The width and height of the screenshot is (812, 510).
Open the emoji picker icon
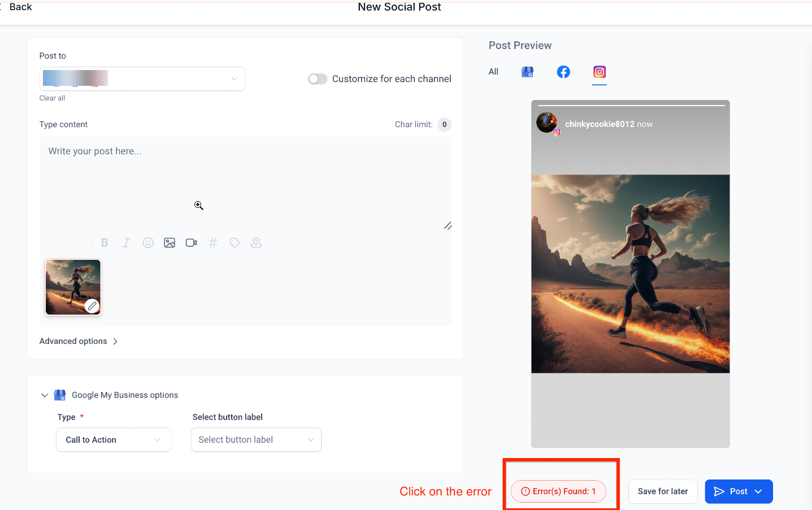[x=148, y=242]
